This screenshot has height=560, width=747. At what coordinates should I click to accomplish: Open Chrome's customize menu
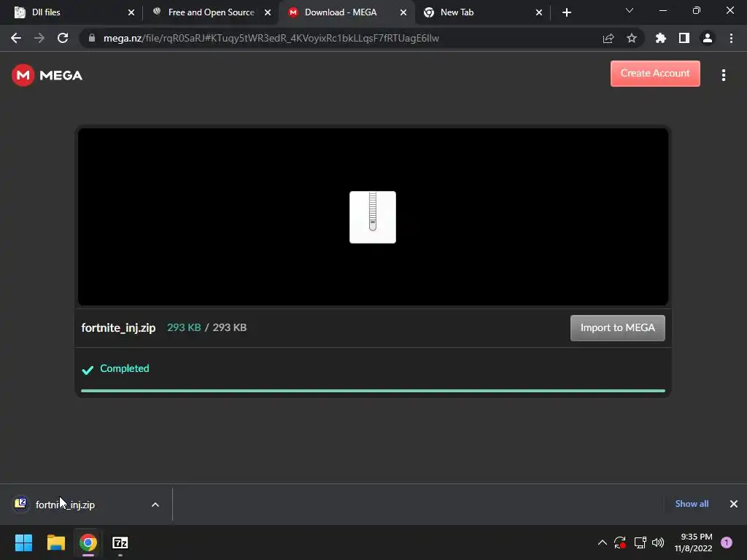tap(731, 38)
